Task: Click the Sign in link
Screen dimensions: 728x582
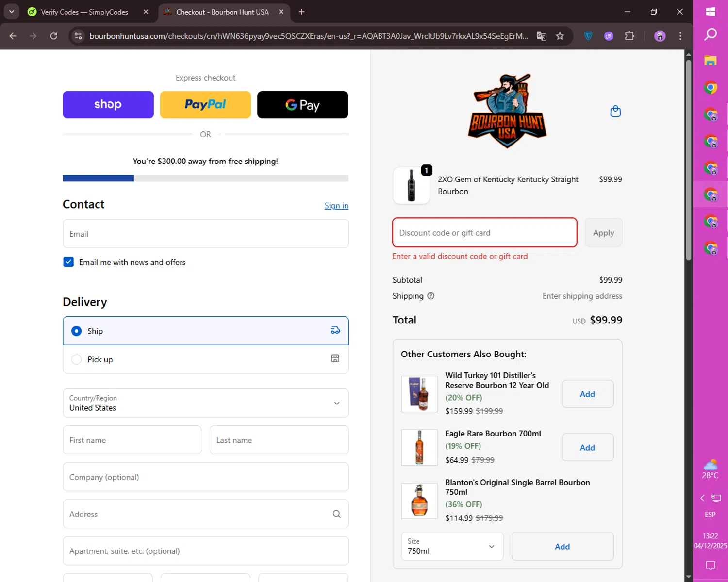Action: pos(336,206)
